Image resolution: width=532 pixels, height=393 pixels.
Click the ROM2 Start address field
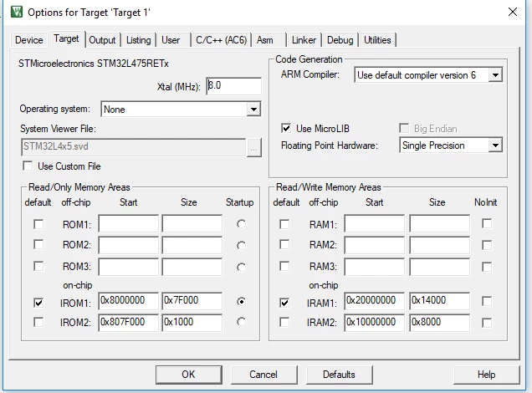[128, 245]
